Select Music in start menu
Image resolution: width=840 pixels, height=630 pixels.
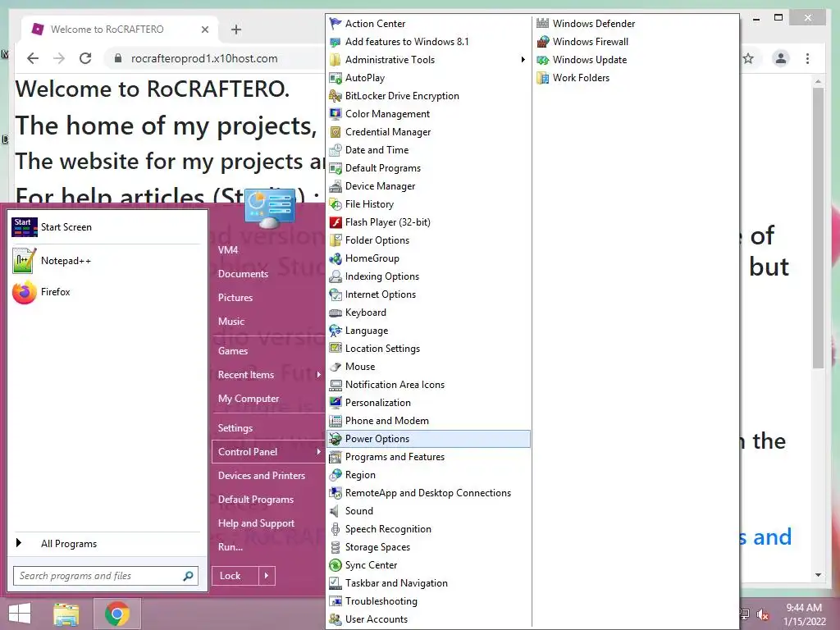tap(231, 322)
